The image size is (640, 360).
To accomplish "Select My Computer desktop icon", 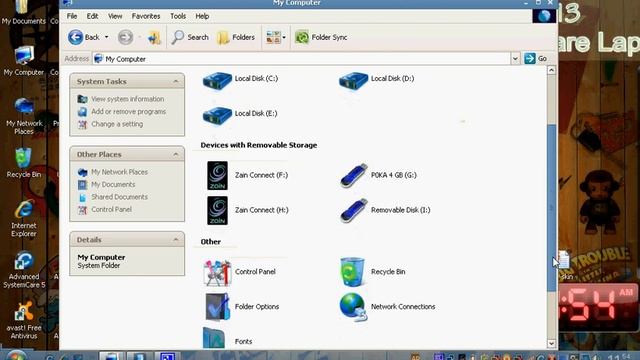I will 24,61.
